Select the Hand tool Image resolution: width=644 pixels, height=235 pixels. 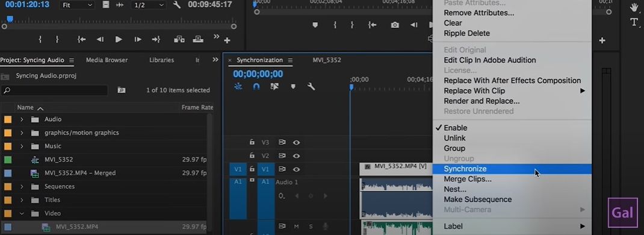[x=634, y=7]
